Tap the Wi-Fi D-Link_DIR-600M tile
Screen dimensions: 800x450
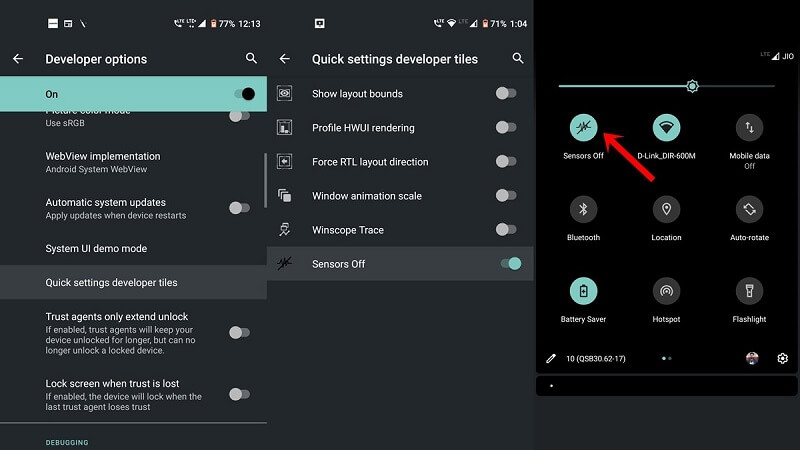tap(667, 127)
